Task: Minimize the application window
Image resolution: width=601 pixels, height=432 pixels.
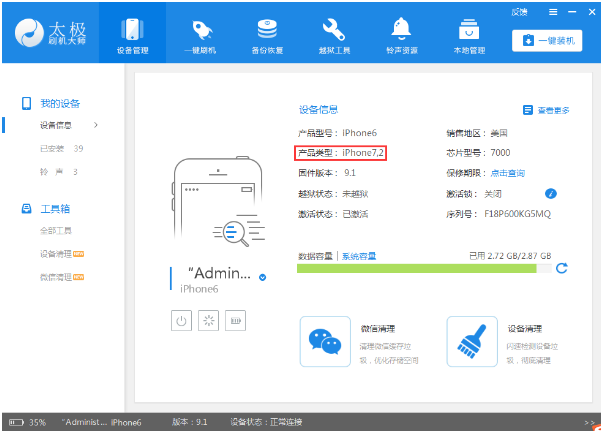Action: (x=572, y=12)
